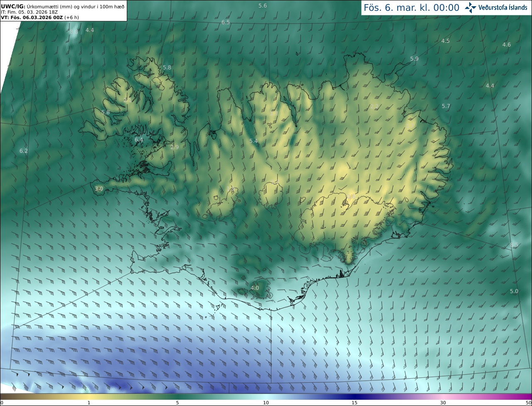Click the 6.2 value on the map
Screen dimensions: 532x406
point(24,151)
